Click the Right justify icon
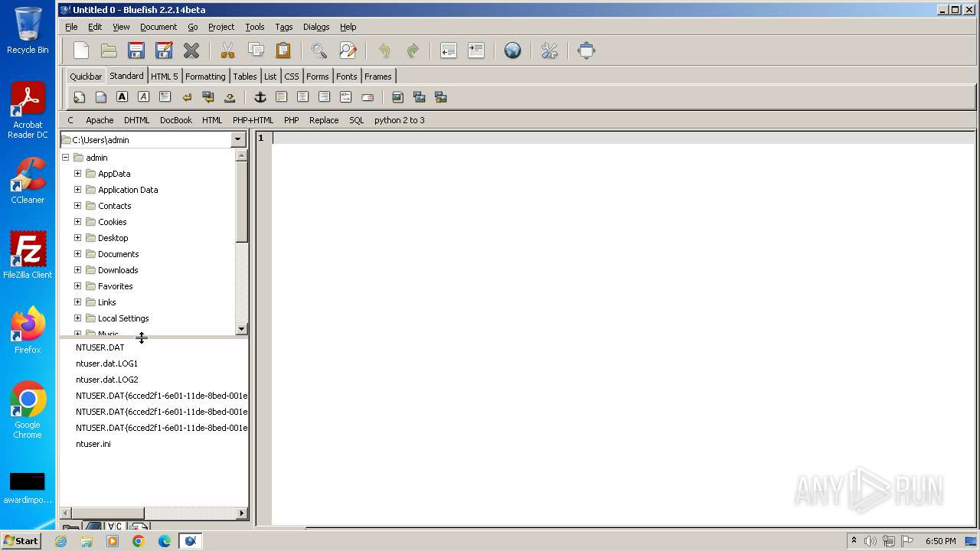This screenshot has width=980, height=551. click(324, 97)
